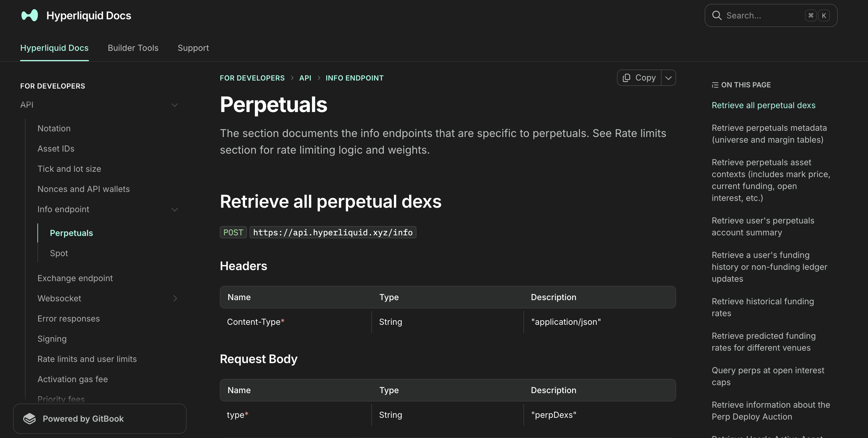Jump to Retrieve perpetuals metadata section
The width and height of the screenshot is (868, 438).
(x=769, y=134)
